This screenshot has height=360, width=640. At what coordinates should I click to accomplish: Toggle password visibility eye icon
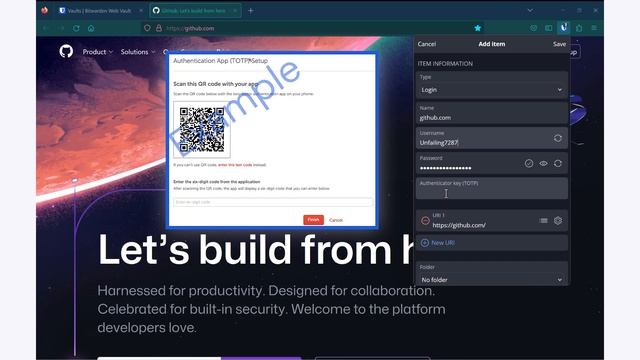543,164
